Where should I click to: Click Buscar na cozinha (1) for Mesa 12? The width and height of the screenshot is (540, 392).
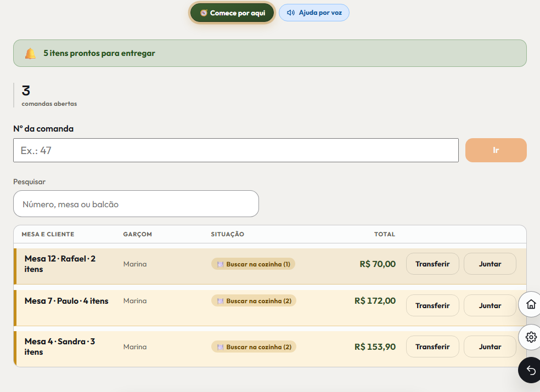point(253,264)
